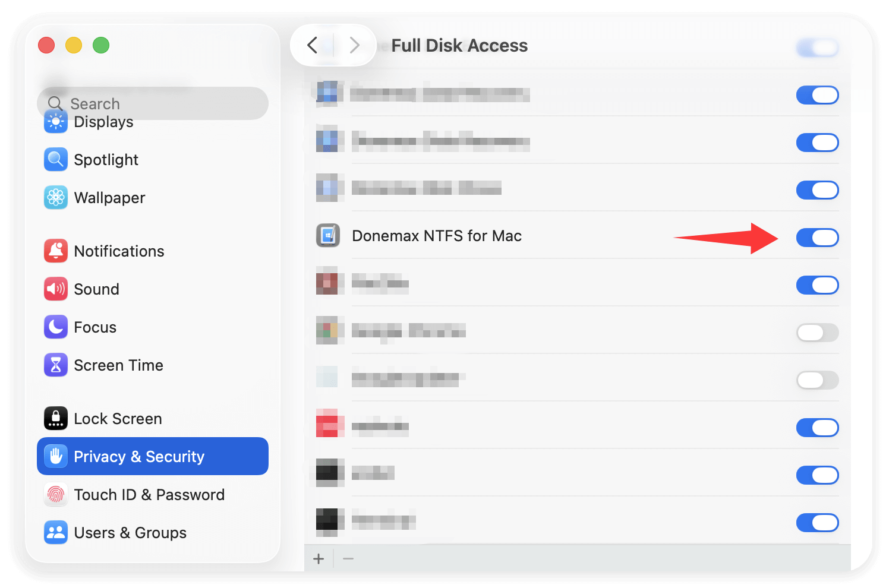Image resolution: width=889 pixels, height=588 pixels.
Task: Open Users & Groups settings
Action: click(130, 532)
